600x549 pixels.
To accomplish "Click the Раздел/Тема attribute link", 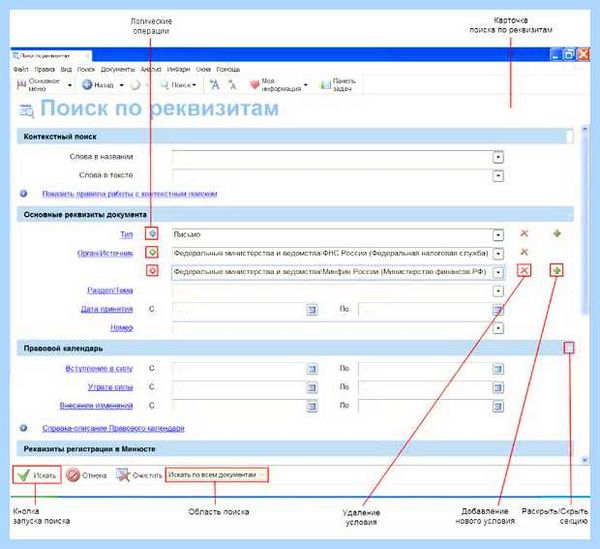I will point(110,290).
